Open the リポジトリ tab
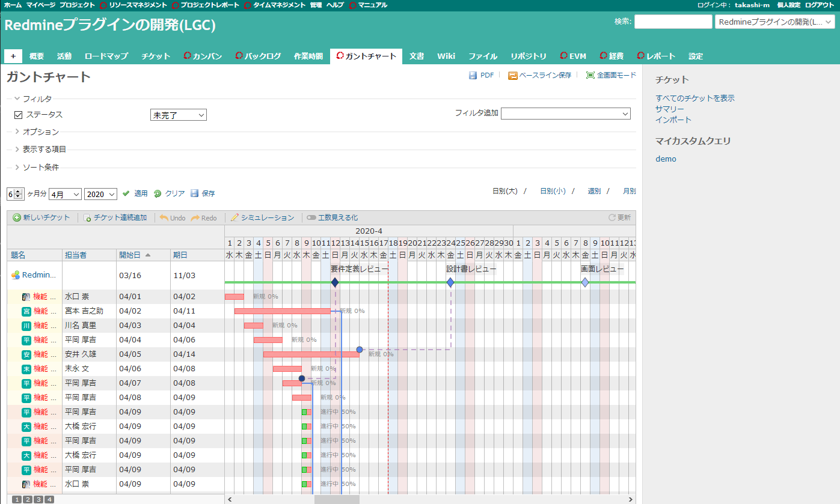Screen dimensions: 840x504 [x=529, y=56]
